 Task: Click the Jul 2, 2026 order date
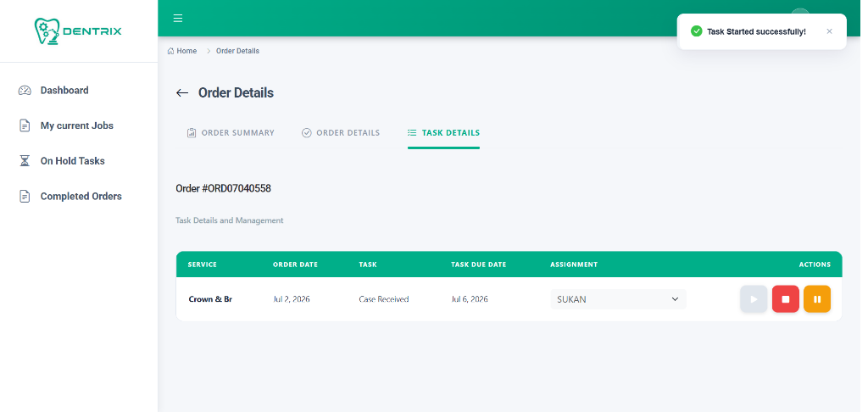coord(292,299)
